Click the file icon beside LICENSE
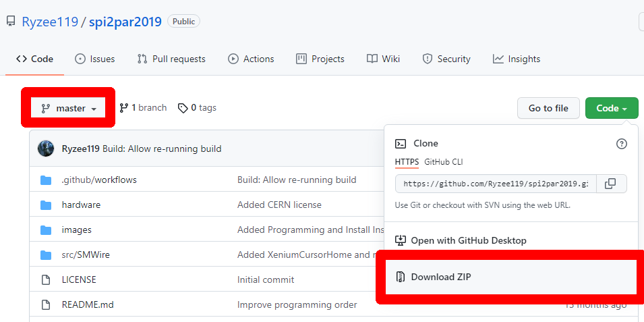 [46, 280]
